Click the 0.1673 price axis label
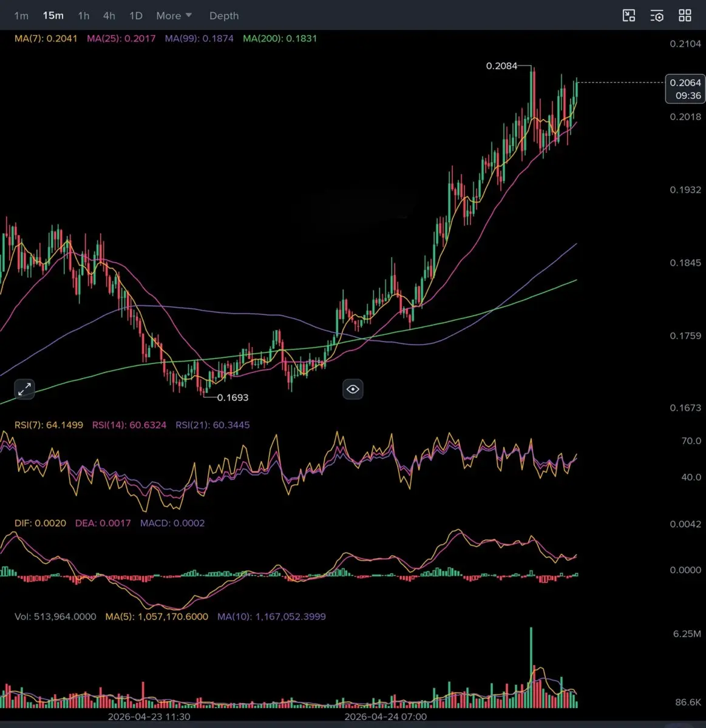The width and height of the screenshot is (706, 728). point(685,408)
